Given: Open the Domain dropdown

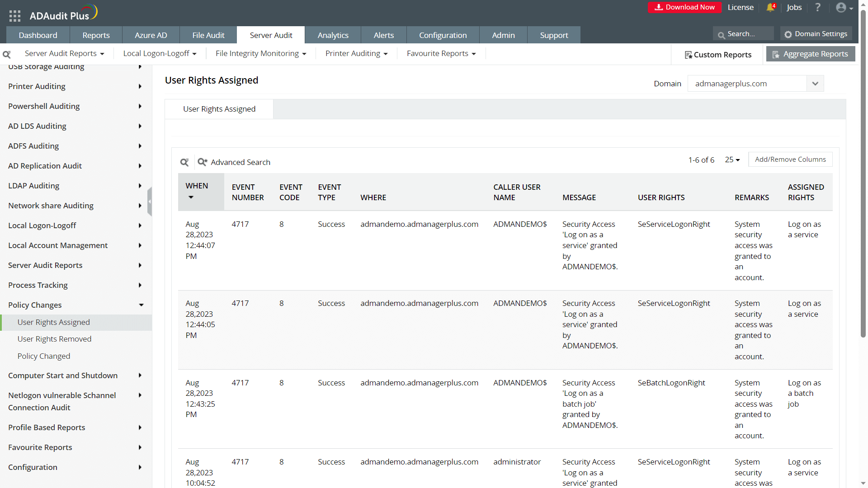Looking at the screenshot, I should [815, 84].
